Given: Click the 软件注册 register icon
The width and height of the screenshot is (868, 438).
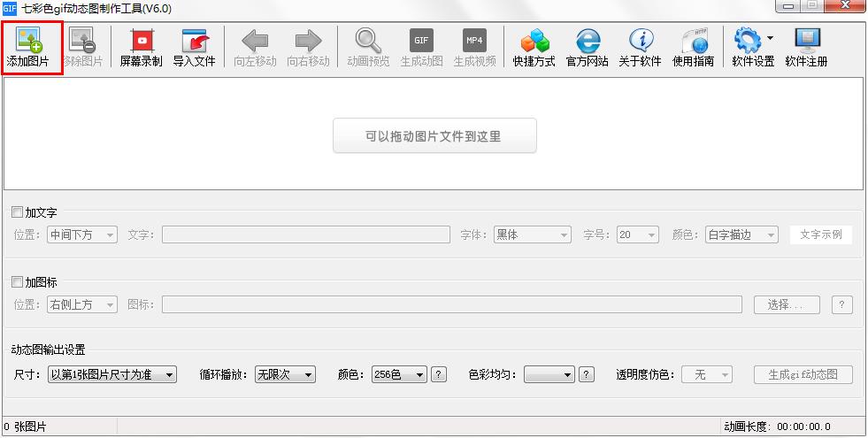Looking at the screenshot, I should coord(807,41).
